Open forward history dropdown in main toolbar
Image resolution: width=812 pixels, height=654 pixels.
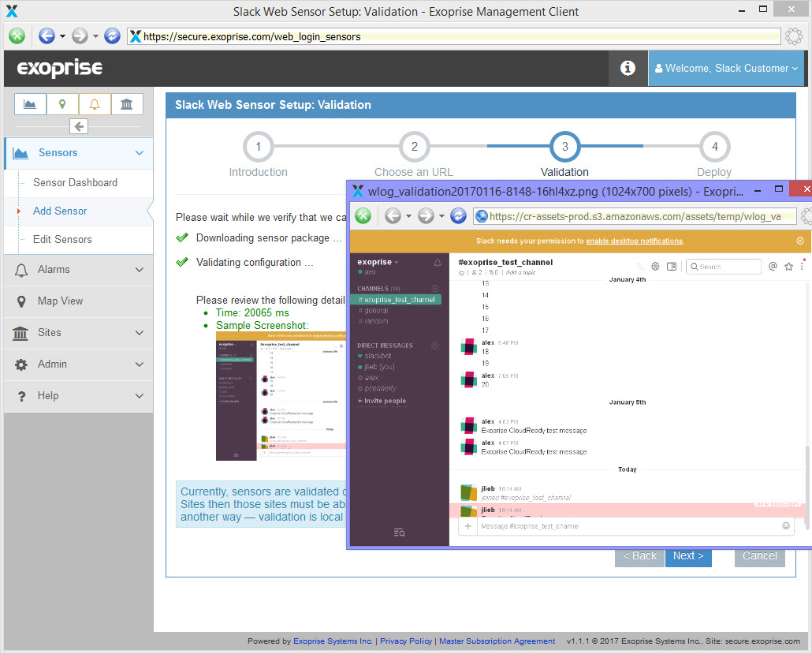95,36
